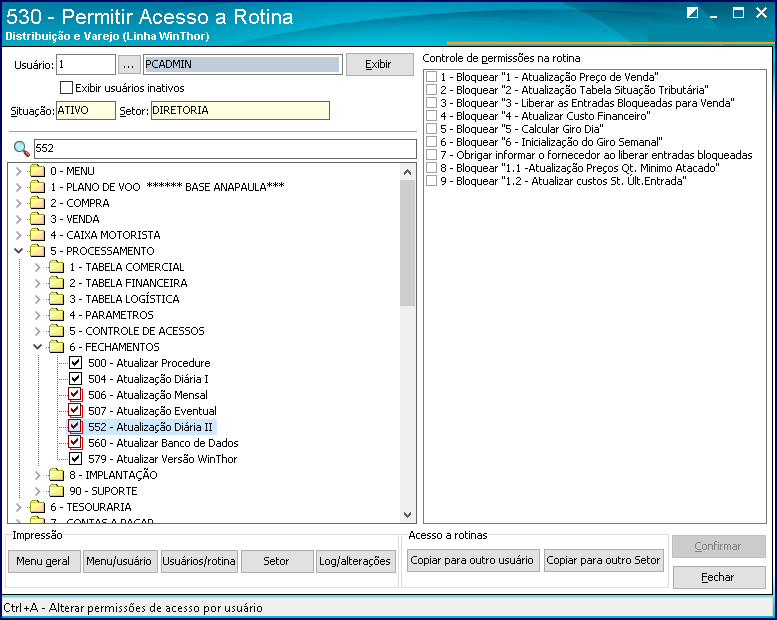Check permission 4 - Bloquear Atualizar Custo Financeiro

[x=432, y=116]
